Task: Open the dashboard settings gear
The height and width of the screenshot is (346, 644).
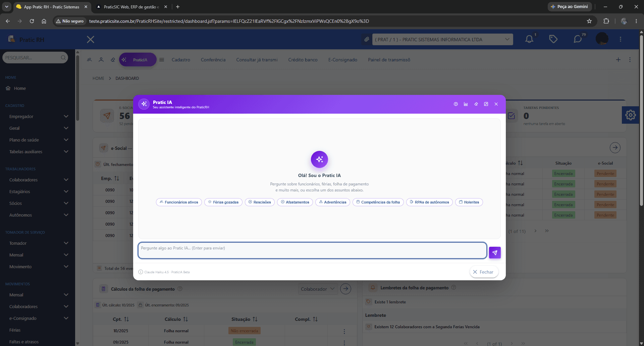Action: click(x=630, y=115)
